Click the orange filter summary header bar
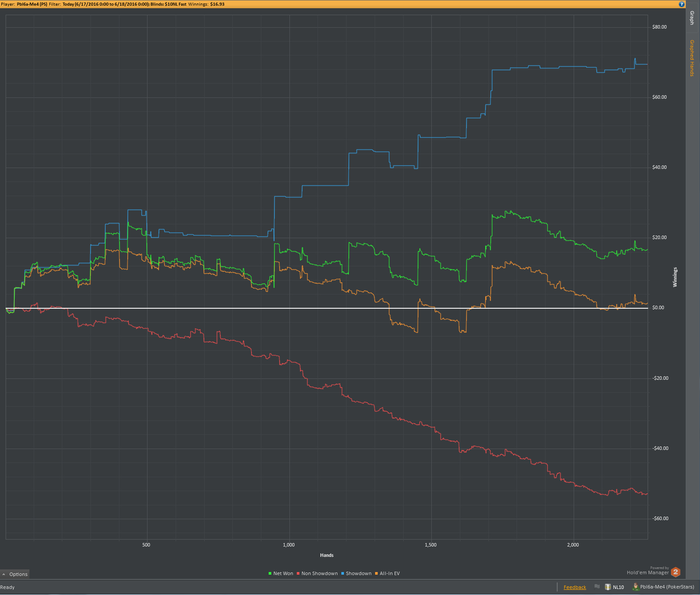 coord(343,4)
